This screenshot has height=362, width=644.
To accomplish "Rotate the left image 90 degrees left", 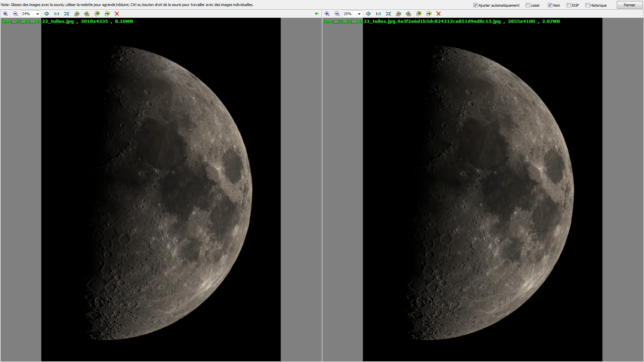I will coord(76,14).
